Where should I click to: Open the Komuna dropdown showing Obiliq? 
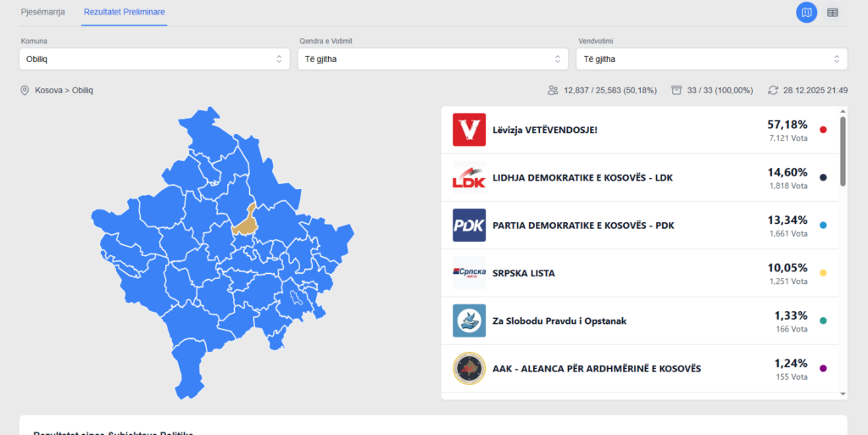(154, 59)
